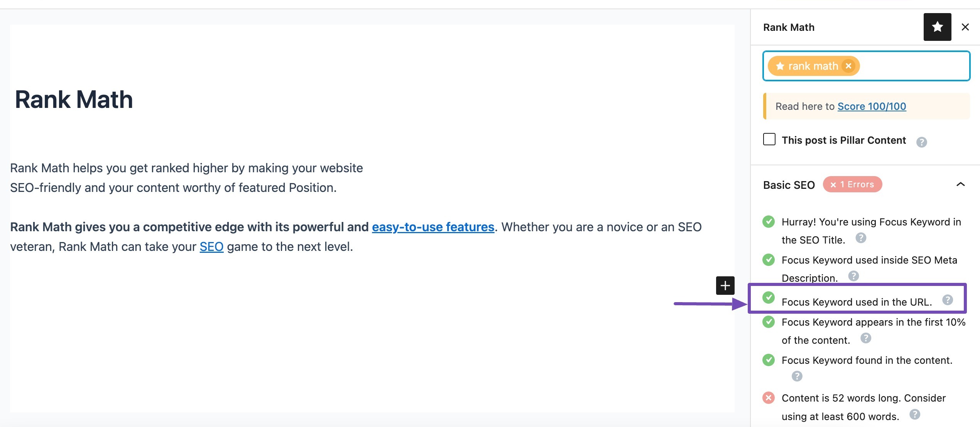Viewport: 980px width, 427px height.
Task: Open help for Focus Keyword used in URL
Action: 948,300
